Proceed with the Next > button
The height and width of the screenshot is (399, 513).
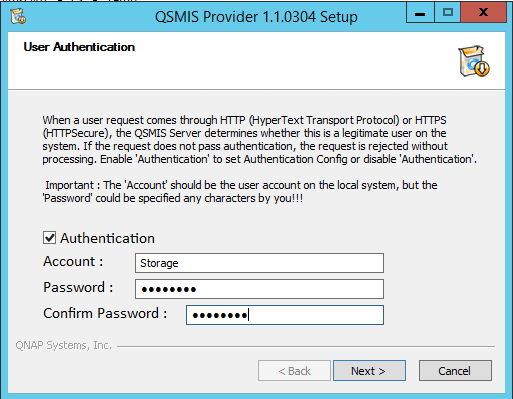click(369, 370)
